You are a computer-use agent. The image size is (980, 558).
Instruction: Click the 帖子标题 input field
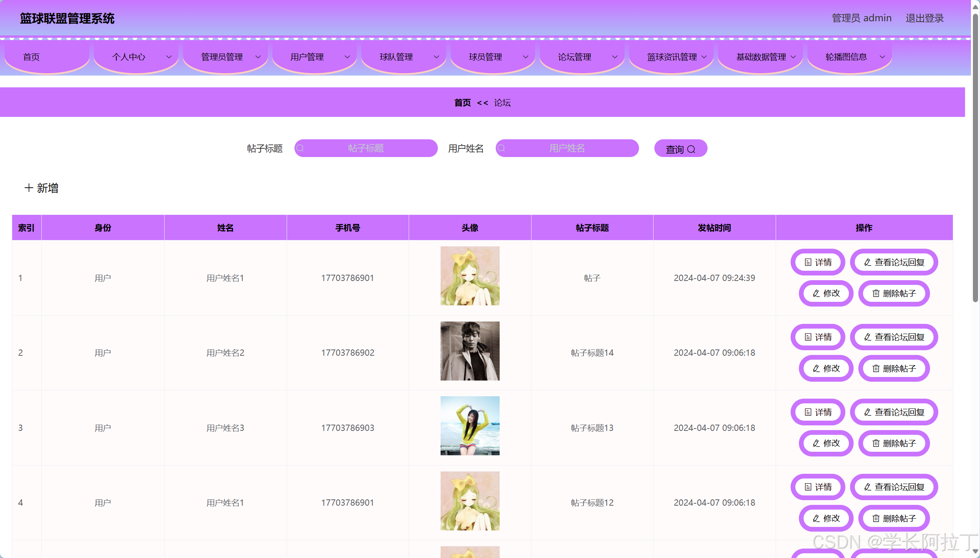point(366,148)
